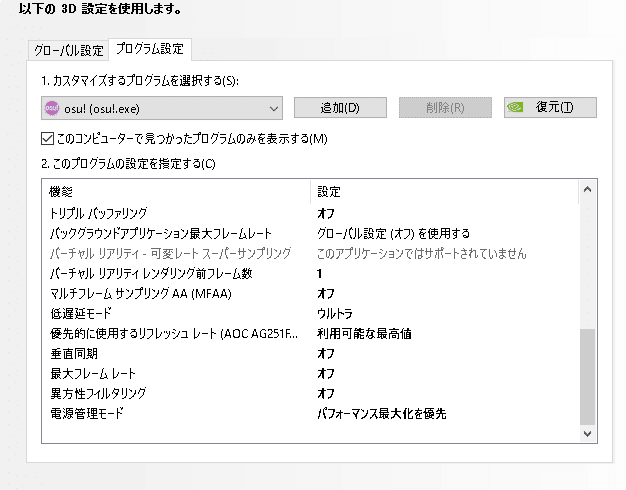626x490 pixels.
Task: Click 利用可能な最高値 setting value
Action: pyautogui.click(x=364, y=333)
